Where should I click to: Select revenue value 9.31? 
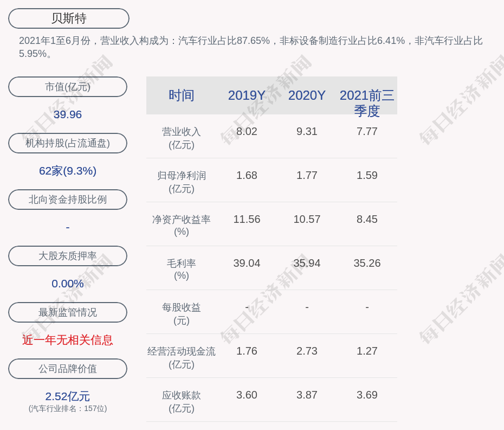307,132
